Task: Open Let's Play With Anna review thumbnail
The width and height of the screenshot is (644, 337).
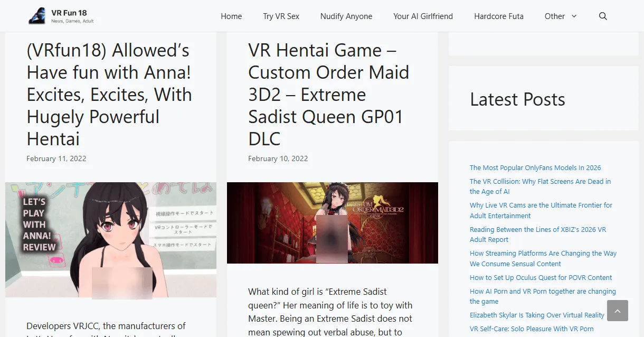Action: [111, 240]
